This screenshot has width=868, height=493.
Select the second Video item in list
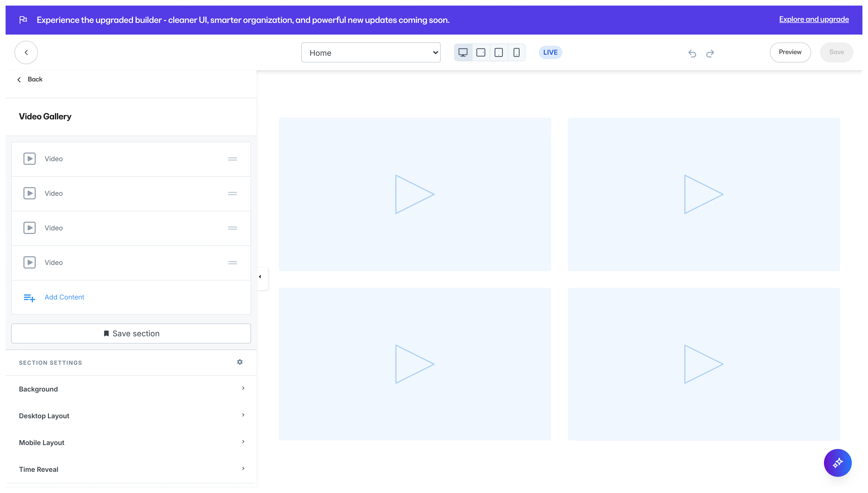pos(54,193)
